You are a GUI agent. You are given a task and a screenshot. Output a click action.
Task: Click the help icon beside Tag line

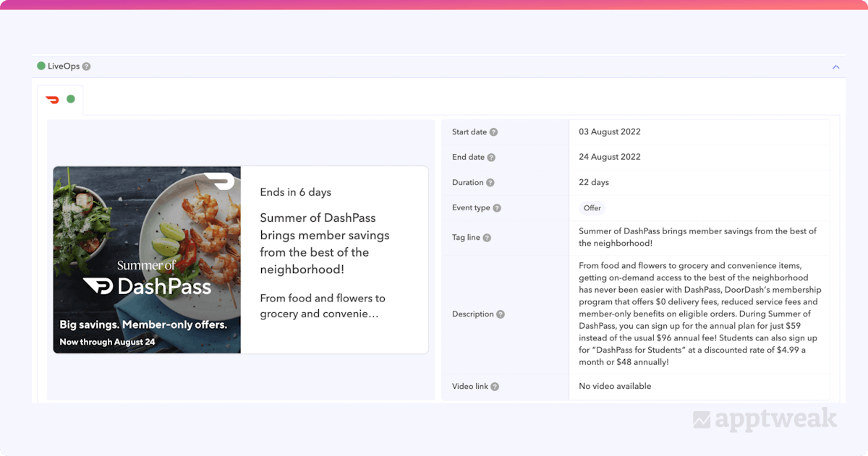(x=487, y=238)
